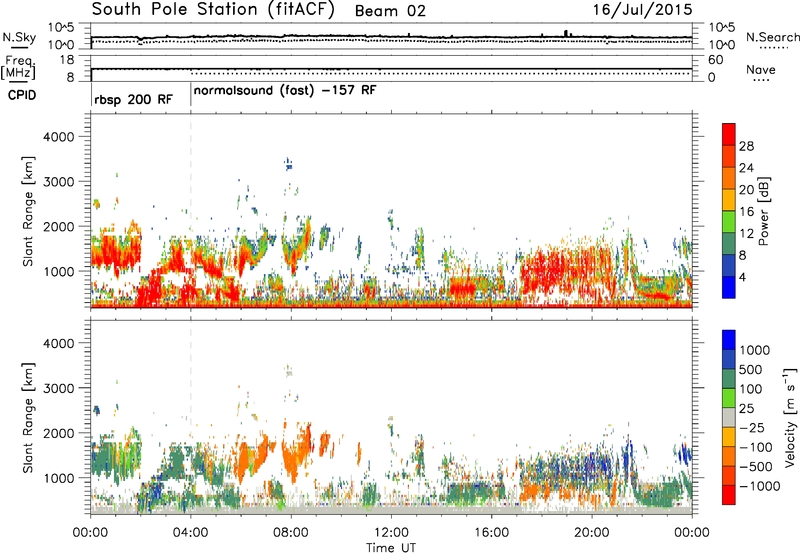Click the Power [dB] colorbar label
The width and height of the screenshot is (800, 554).
click(763, 211)
